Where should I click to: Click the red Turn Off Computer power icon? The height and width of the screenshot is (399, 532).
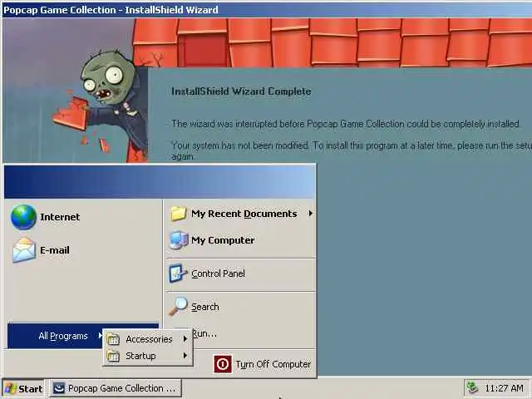pos(223,364)
